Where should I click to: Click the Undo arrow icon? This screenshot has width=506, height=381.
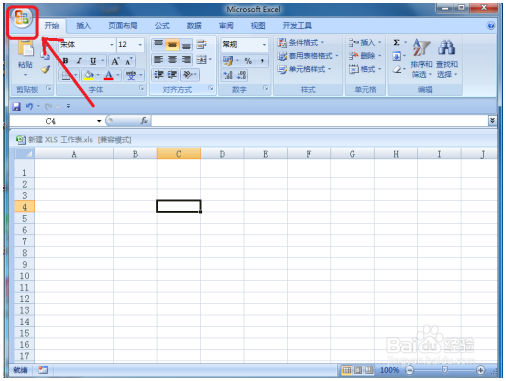[x=30, y=107]
